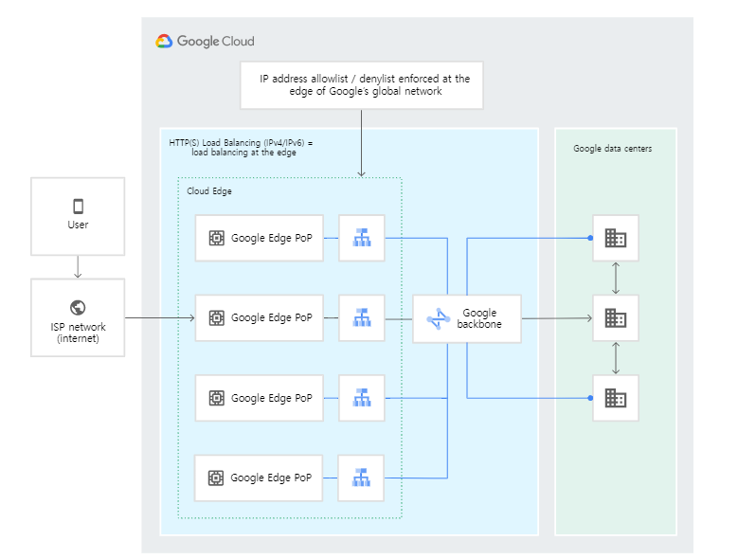Select the top data center building icon
The image size is (756, 559).
click(616, 238)
